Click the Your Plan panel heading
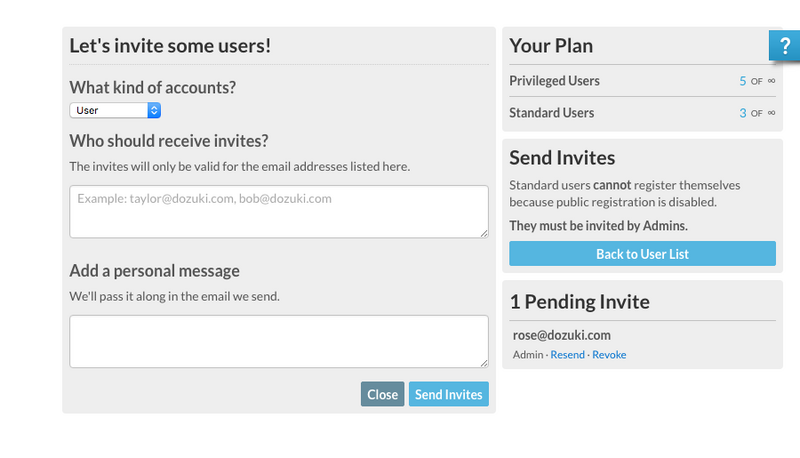This screenshot has width=800, height=458. 551,45
